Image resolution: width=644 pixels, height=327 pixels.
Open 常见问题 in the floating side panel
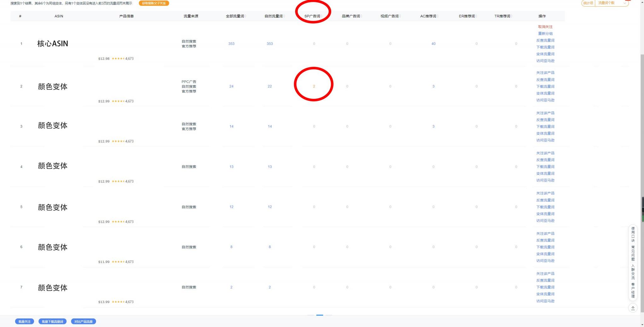pos(633,253)
